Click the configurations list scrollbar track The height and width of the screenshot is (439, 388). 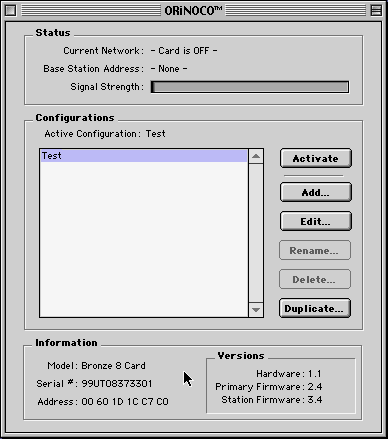[256, 233]
